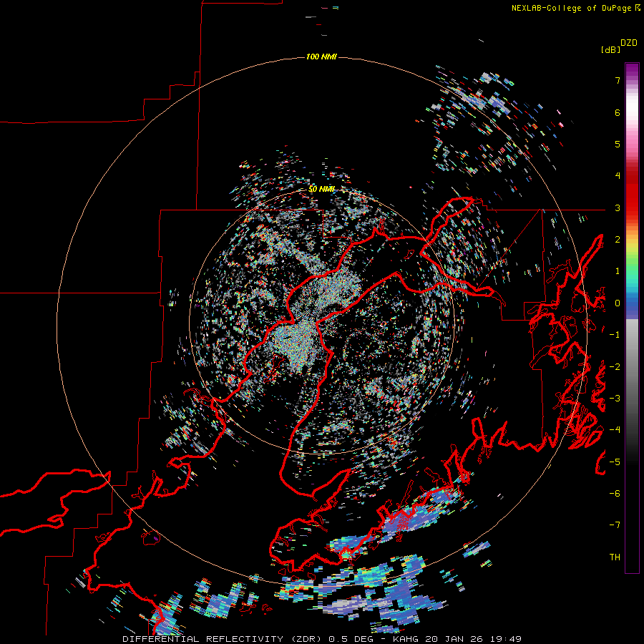Viewport: 644px width, 644px height.
Task: Click the Differential Reflectivity KAHG caption text
Action: (322, 639)
